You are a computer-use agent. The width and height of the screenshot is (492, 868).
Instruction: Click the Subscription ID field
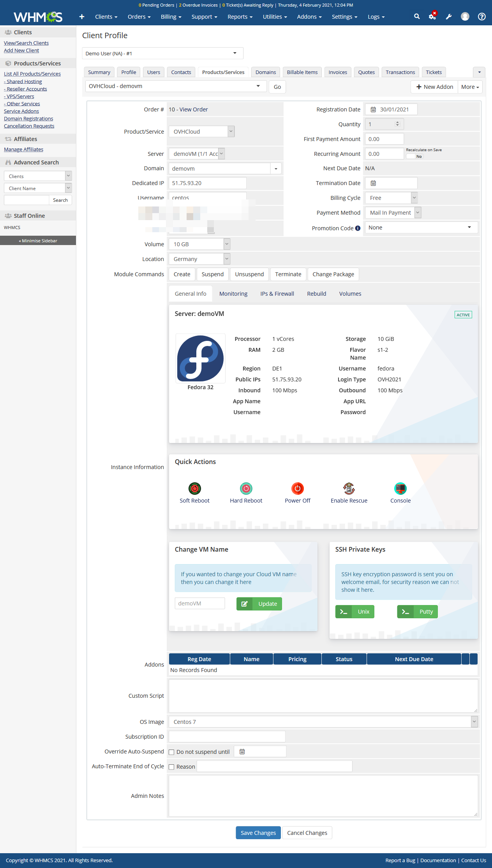point(227,737)
